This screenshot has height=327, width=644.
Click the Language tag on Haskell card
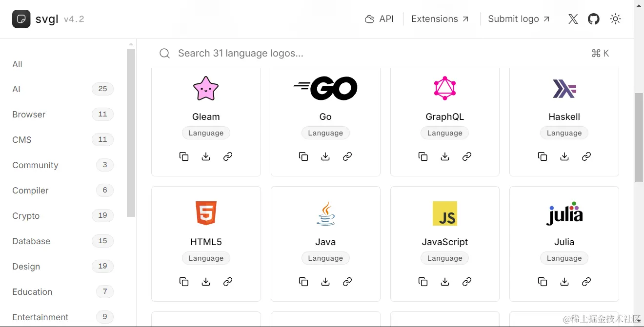(564, 133)
